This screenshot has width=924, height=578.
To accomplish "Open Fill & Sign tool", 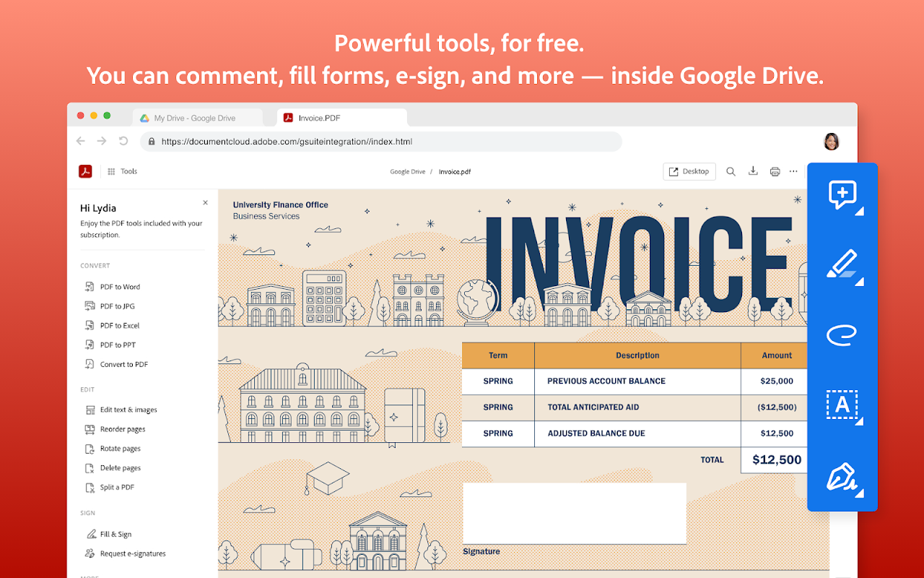I will tap(108, 535).
